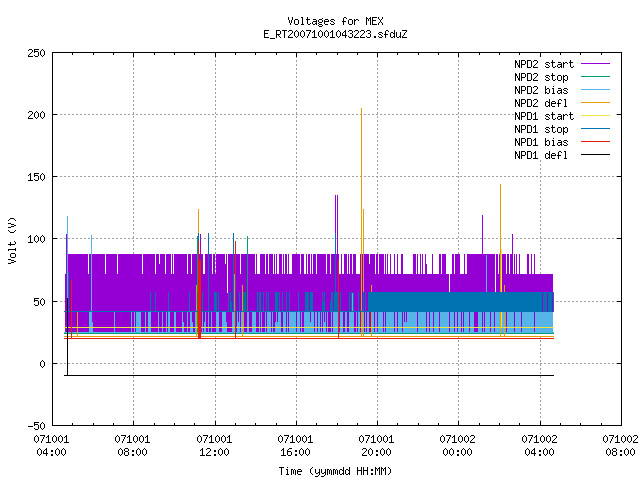Click the y-axis tick value 100

36,239
